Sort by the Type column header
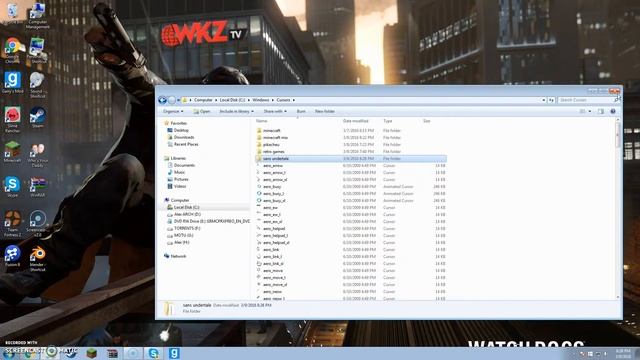Screen dimensions: 640x360 (x=387, y=121)
